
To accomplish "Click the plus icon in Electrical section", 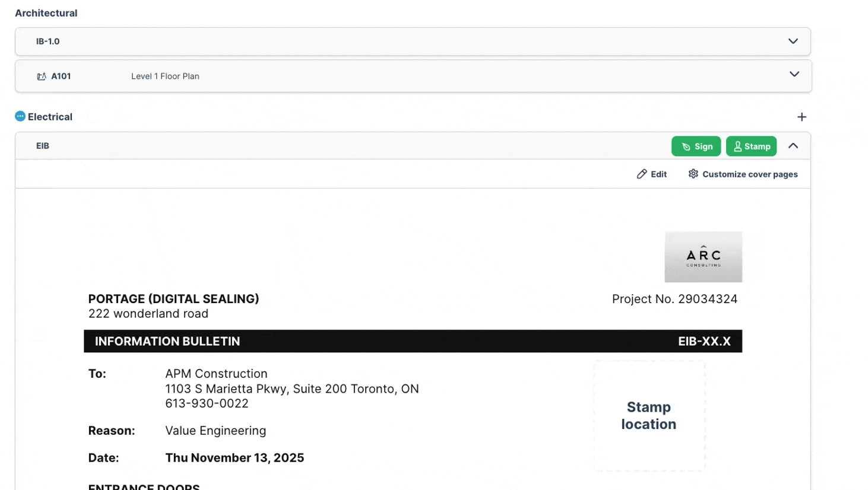I will [x=802, y=117].
